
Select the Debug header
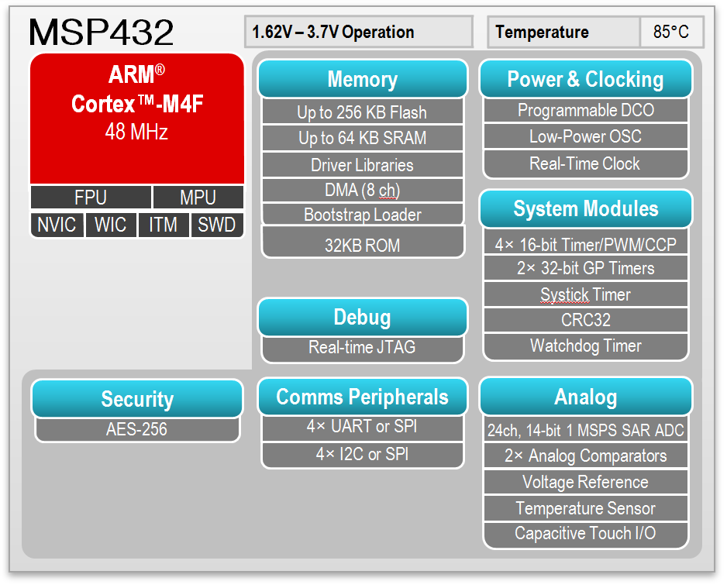[363, 318]
